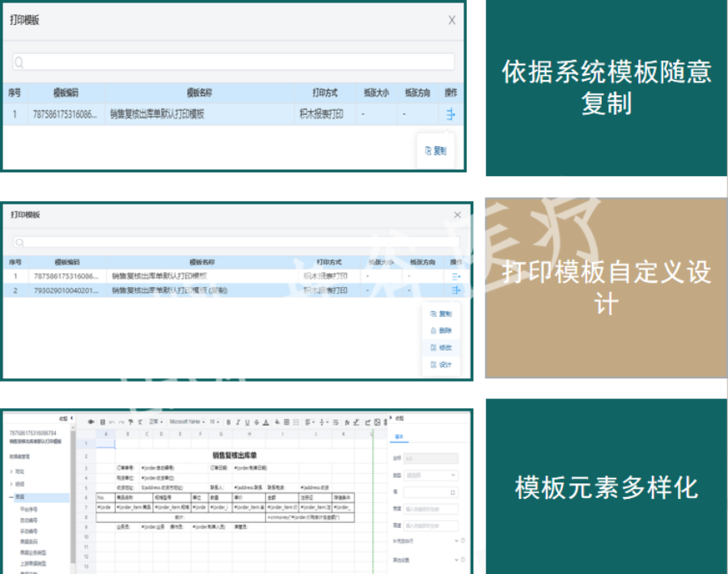Open the 类型 dropdown in the right panel
Viewport: 728px width, 574px height.
(x=430, y=475)
